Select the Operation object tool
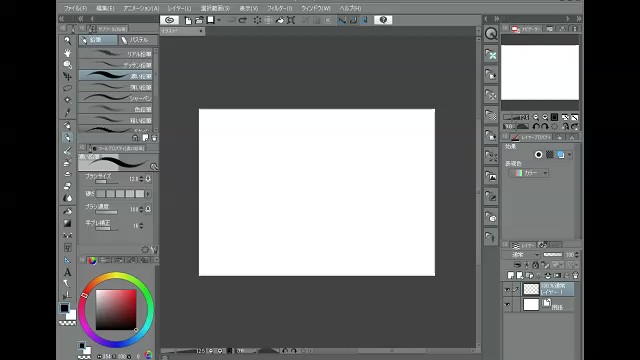The height and width of the screenshot is (360, 640). [67, 64]
